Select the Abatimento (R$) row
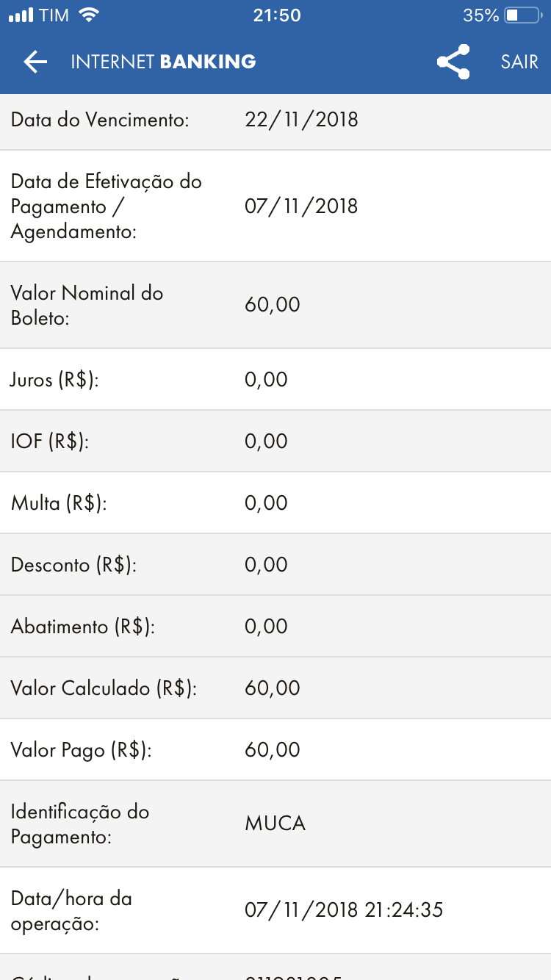This screenshot has height=980, width=551. [x=275, y=626]
